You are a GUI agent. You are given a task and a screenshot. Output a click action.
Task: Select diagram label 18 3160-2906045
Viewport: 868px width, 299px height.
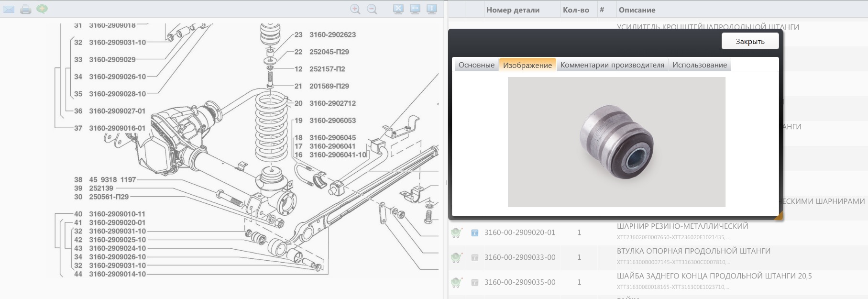pos(325,138)
